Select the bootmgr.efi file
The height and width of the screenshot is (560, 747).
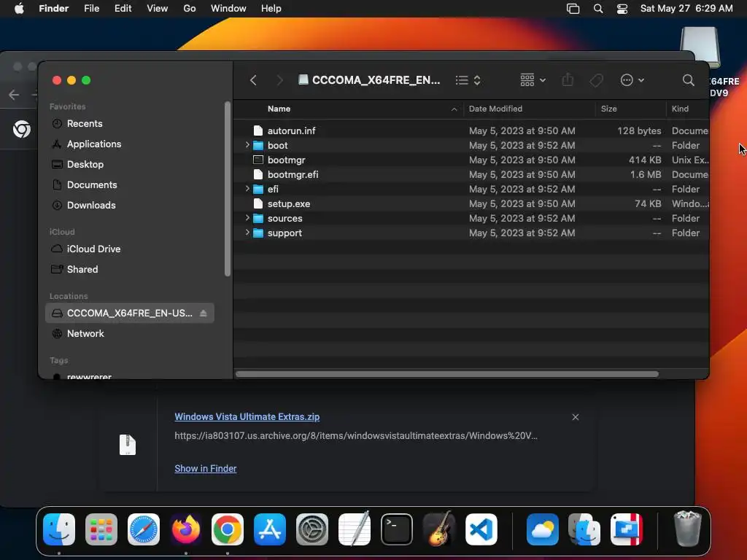pyautogui.click(x=293, y=174)
